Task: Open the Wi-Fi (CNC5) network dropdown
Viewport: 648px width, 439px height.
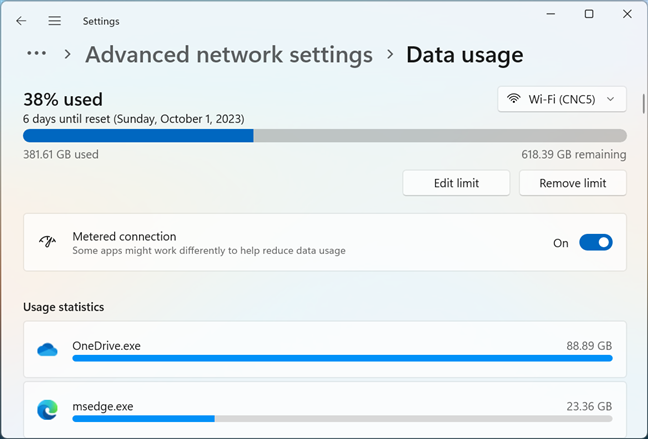Action: coord(562,99)
